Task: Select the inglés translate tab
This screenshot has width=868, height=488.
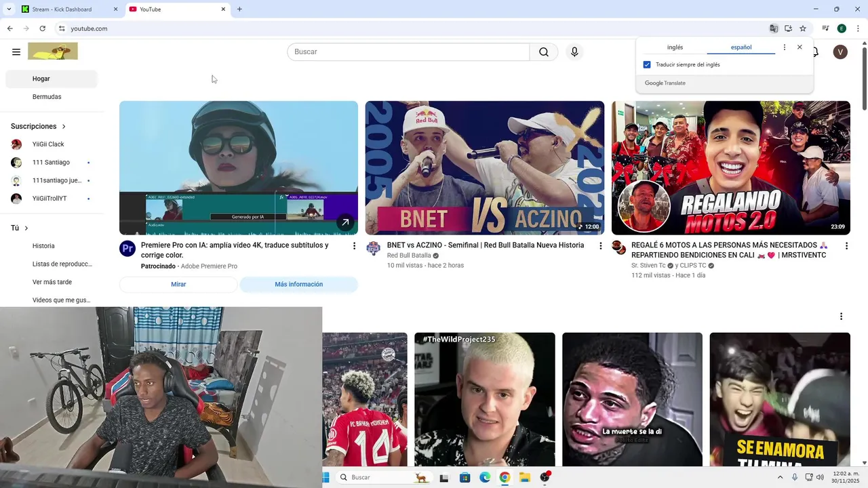Action: coord(675,47)
